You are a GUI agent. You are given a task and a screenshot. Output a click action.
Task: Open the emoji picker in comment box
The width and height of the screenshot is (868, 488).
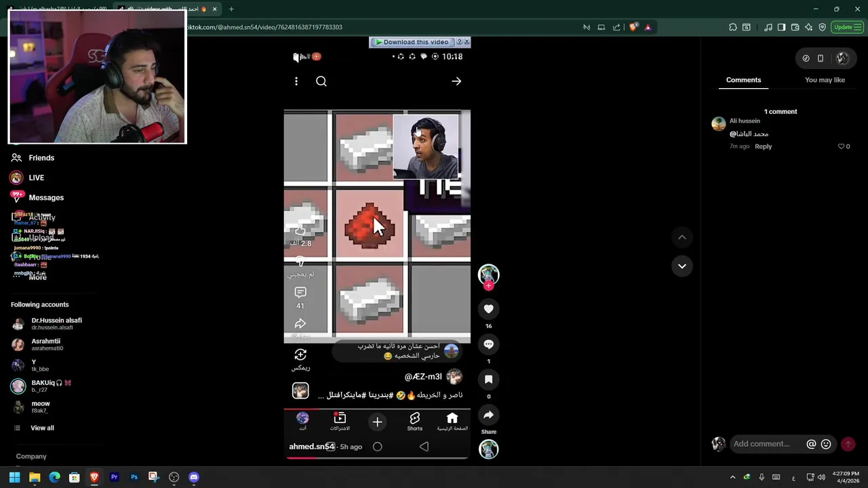point(826,444)
